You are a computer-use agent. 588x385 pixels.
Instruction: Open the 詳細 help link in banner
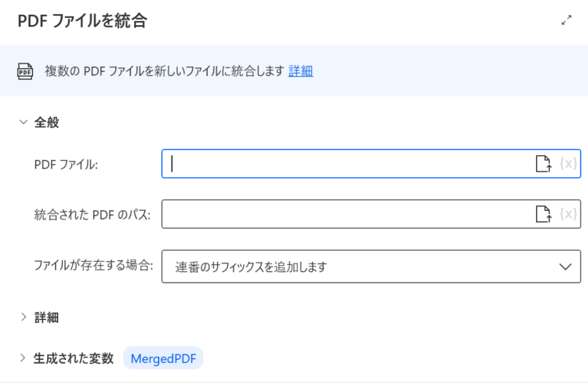coord(300,71)
